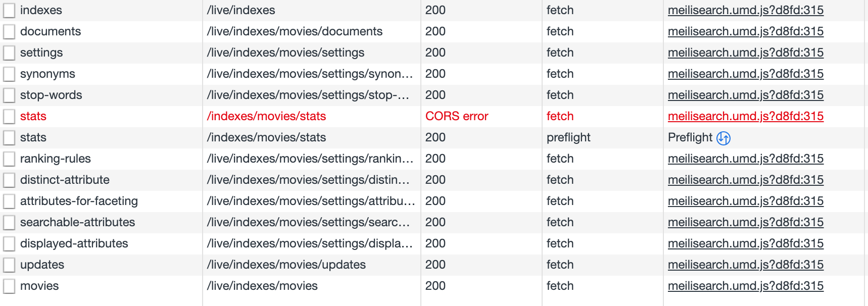Check the updates row checkbox
This screenshot has height=306, width=868.
(9, 264)
